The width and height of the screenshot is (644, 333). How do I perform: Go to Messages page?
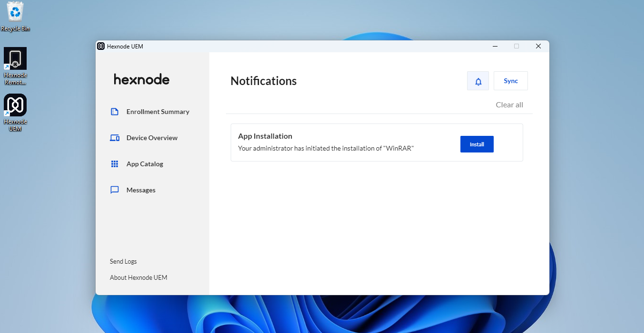coord(141,190)
